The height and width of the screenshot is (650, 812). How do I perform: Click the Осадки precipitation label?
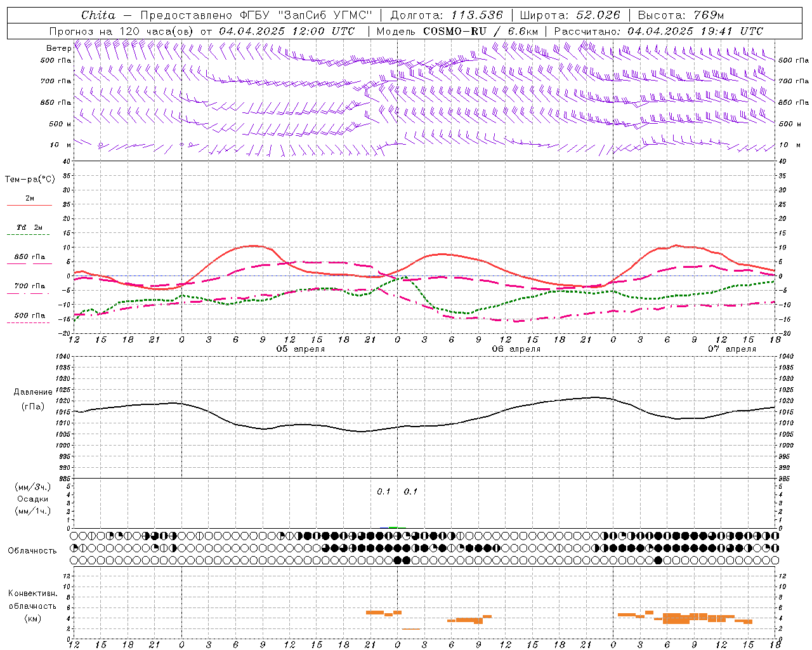[x=33, y=499]
